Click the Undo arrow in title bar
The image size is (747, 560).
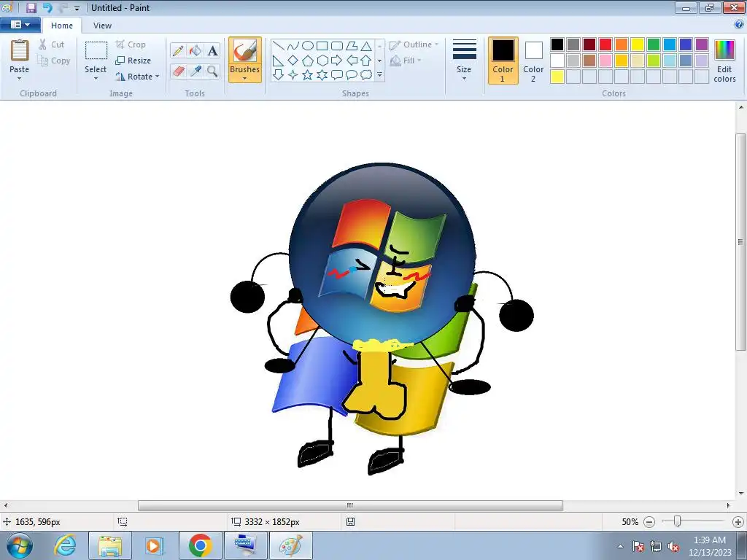(47, 7)
